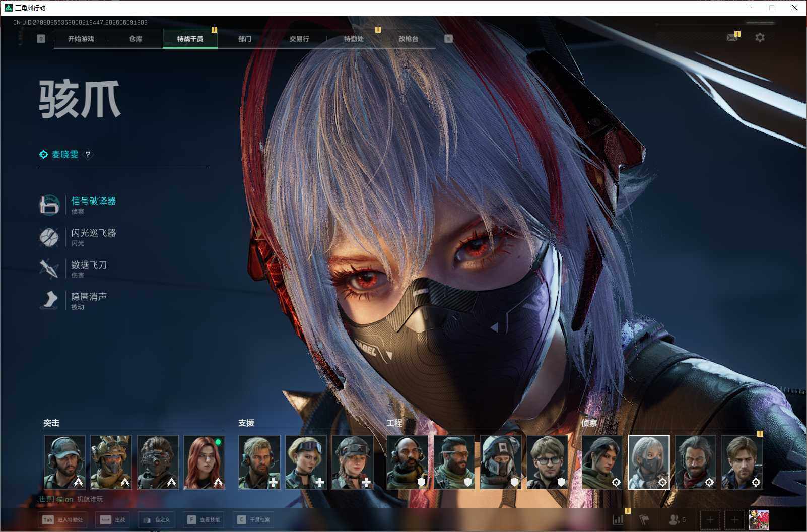Select 支援 operator with goggles on head

(306, 462)
